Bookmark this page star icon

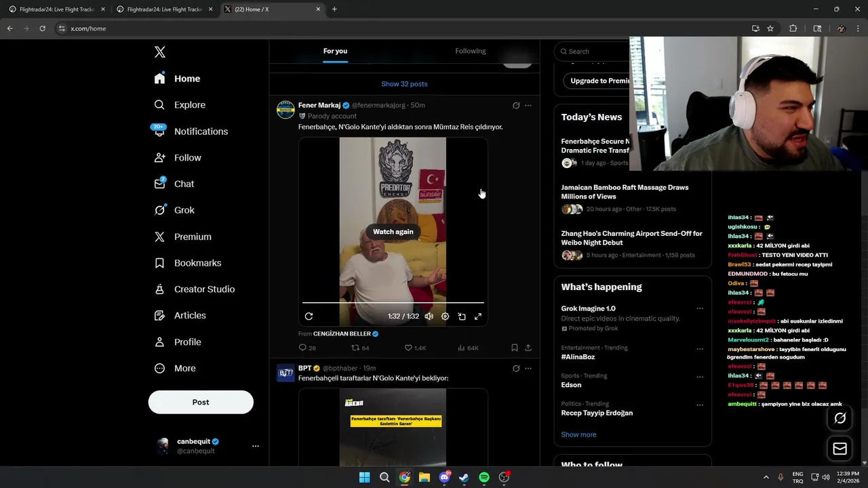[770, 28]
